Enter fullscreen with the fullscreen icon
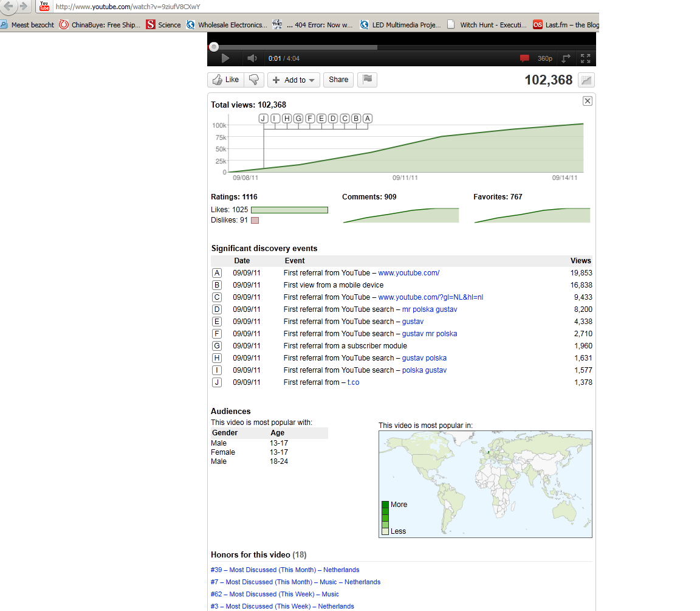 (x=585, y=58)
